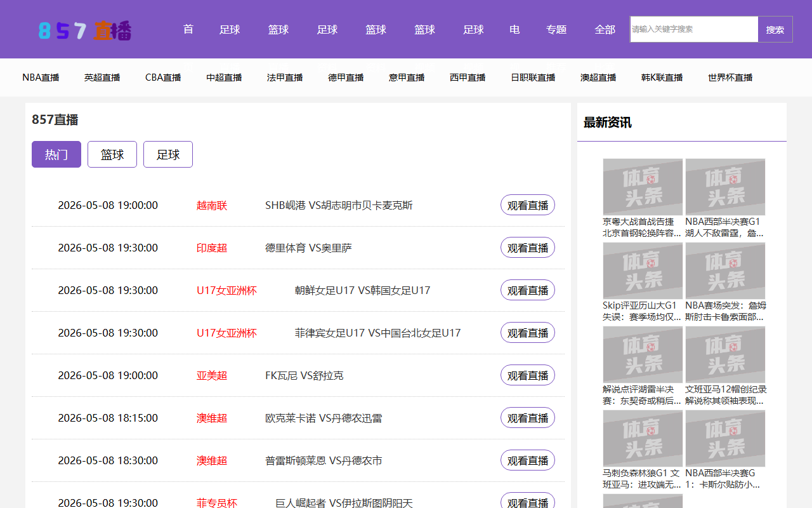This screenshot has height=508, width=812.
Task: Go to 澳超直播 category link
Action: pyautogui.click(x=598, y=77)
